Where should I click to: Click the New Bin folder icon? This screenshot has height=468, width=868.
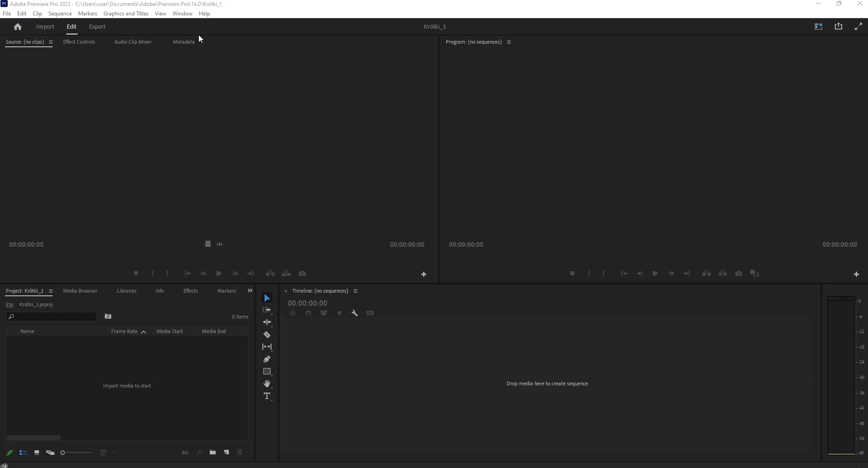pos(212,453)
